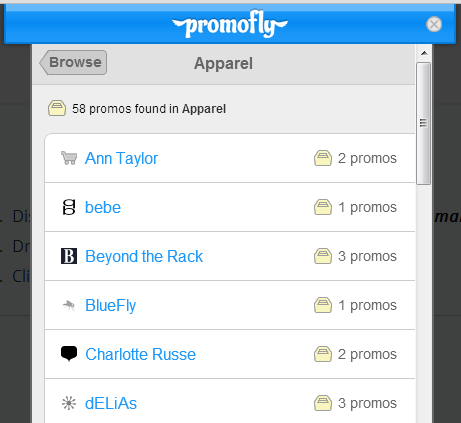This screenshot has width=461, height=423.
Task: Open the Ann Taylor store link
Action: tap(121, 158)
